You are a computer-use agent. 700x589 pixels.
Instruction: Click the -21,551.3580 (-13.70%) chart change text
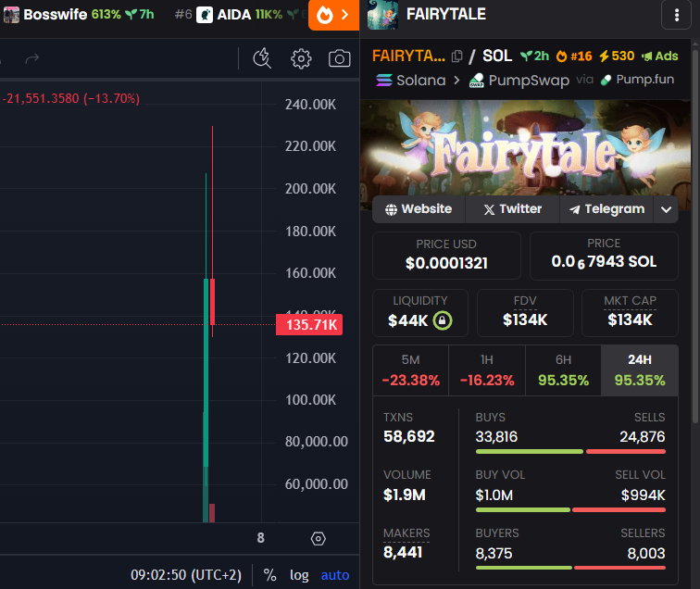(x=71, y=98)
